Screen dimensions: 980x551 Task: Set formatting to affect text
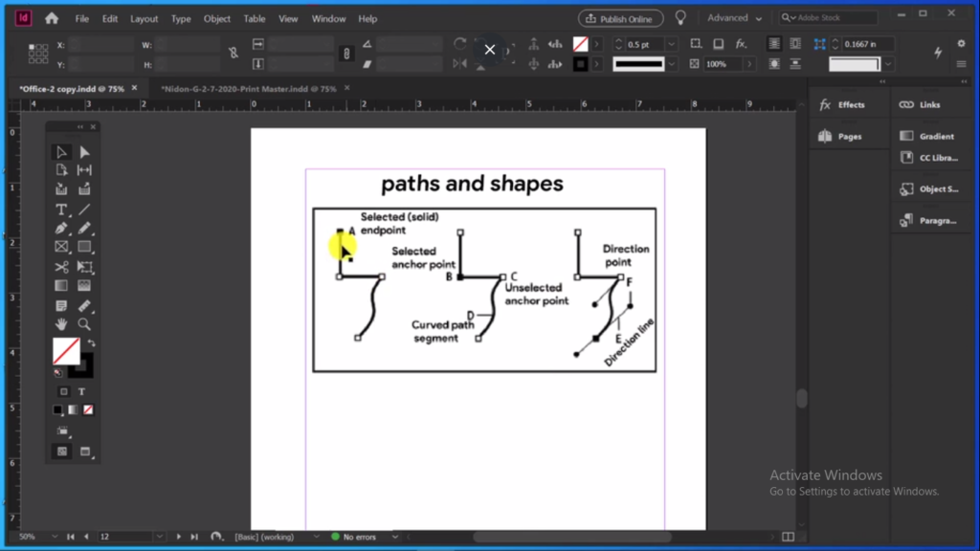pos(82,391)
